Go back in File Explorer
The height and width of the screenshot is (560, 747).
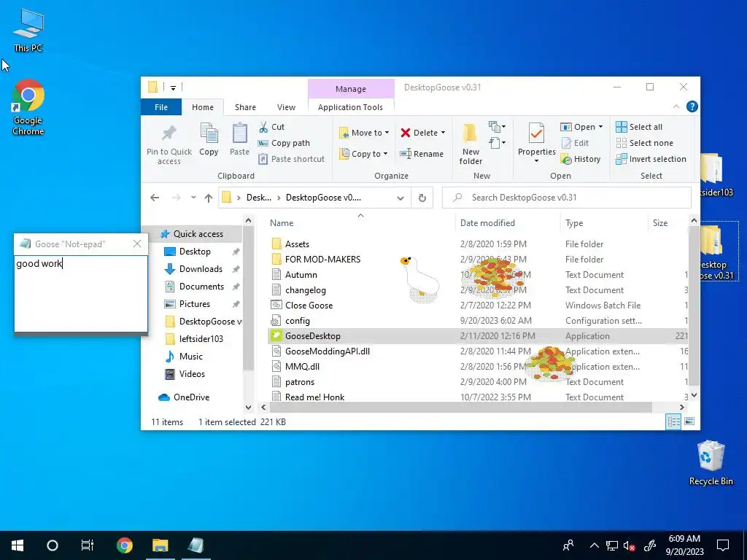coord(155,198)
